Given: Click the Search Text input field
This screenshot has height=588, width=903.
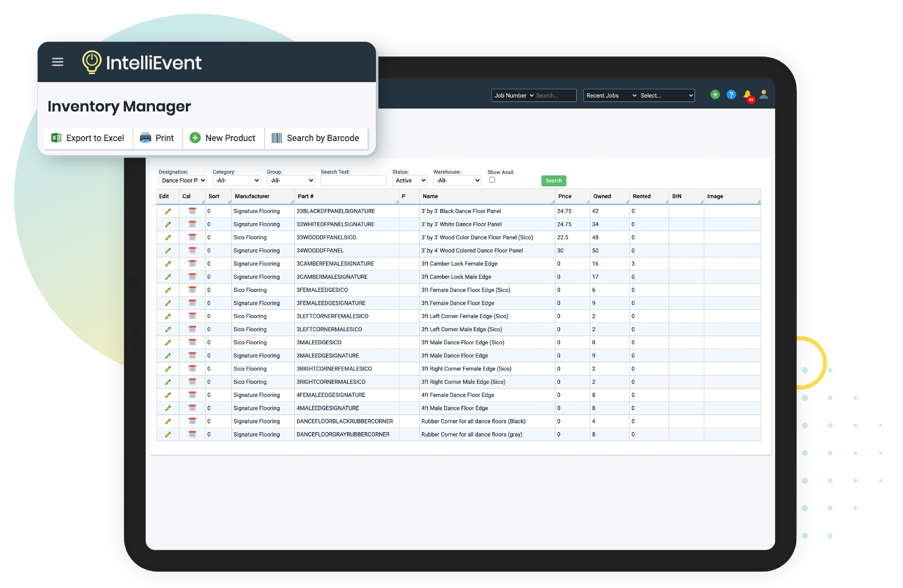Looking at the screenshot, I should tap(353, 181).
